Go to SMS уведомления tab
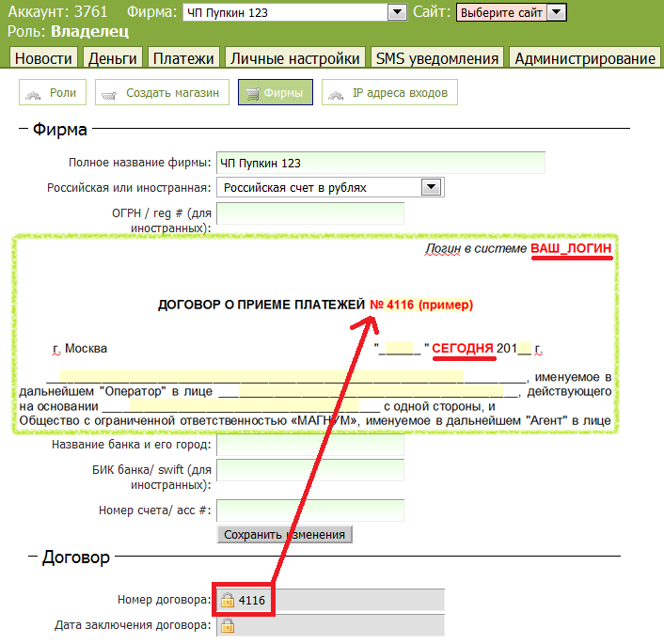The image size is (664, 644). (436, 58)
